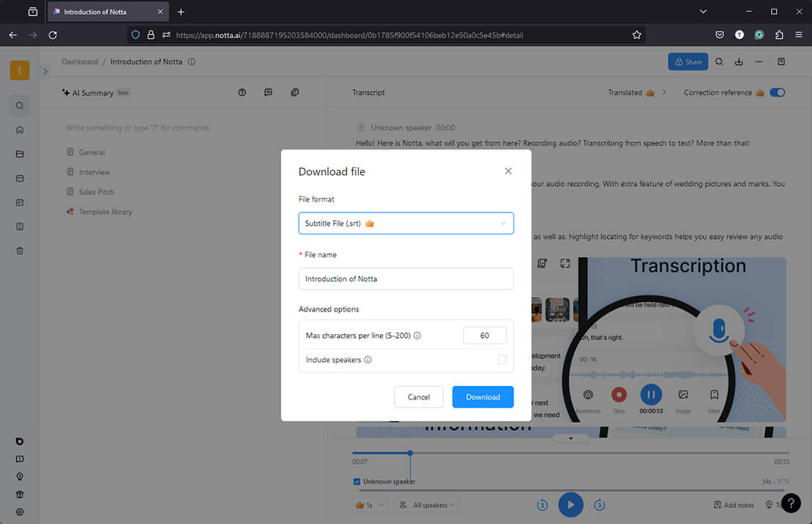Click the audio progress slider handle

(409, 453)
